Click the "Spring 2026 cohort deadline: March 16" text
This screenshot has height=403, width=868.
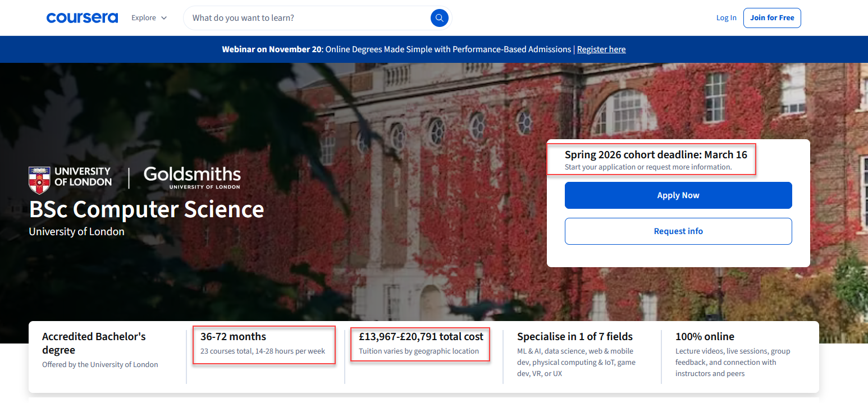point(656,154)
